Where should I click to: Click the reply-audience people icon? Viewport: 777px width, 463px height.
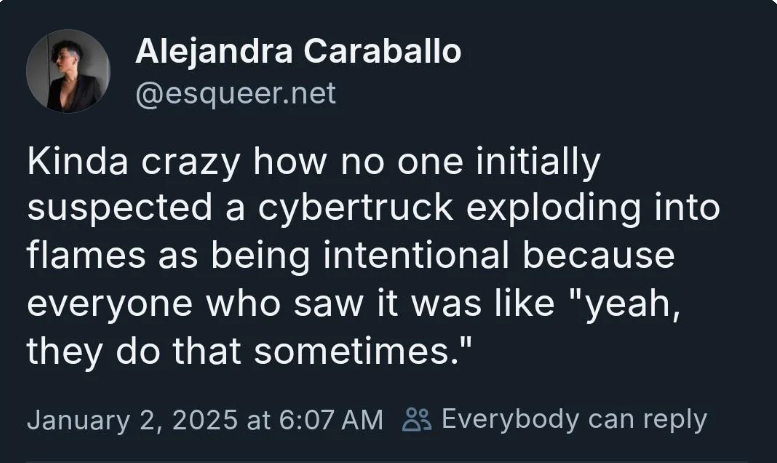pos(417,419)
